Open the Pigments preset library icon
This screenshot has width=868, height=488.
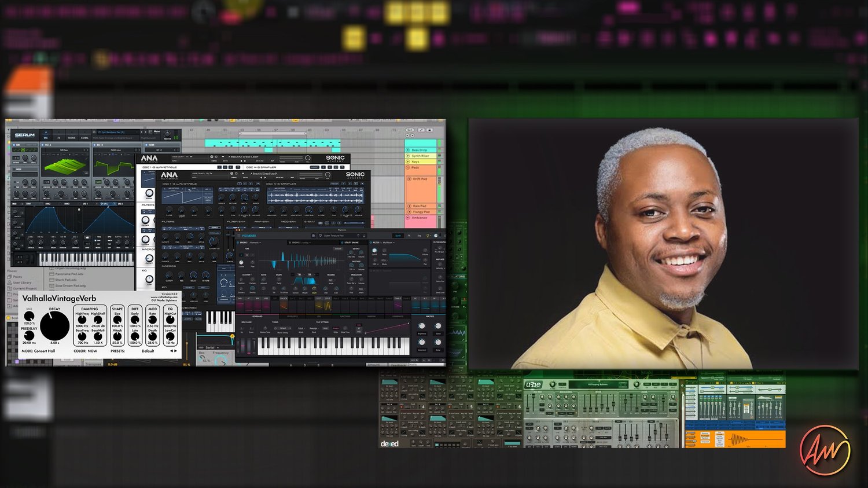point(313,236)
